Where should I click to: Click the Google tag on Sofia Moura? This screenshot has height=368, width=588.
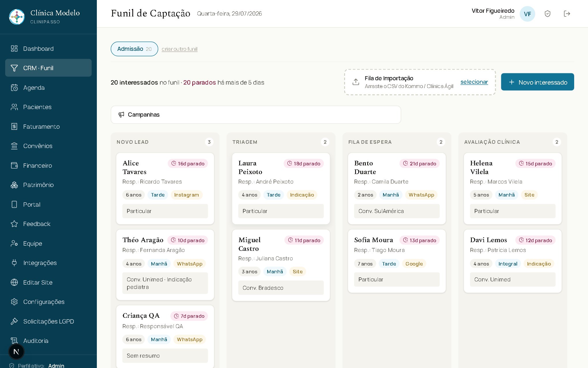point(414,264)
